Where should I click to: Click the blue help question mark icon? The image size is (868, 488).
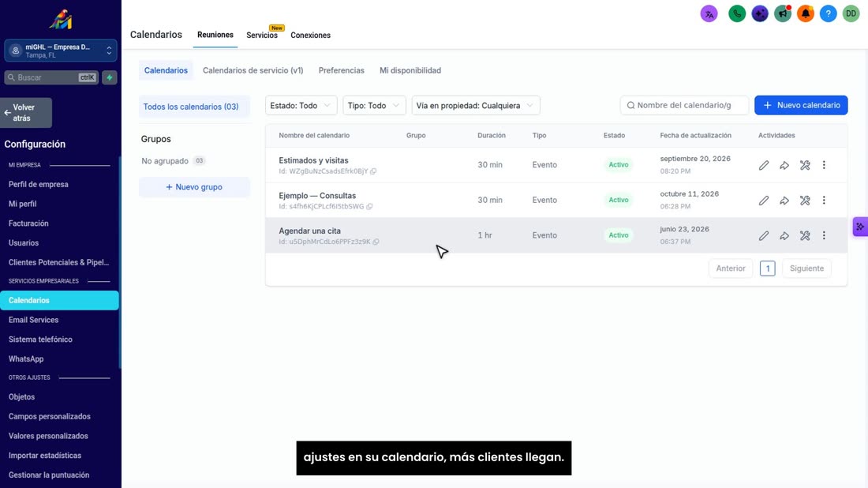[x=828, y=14]
